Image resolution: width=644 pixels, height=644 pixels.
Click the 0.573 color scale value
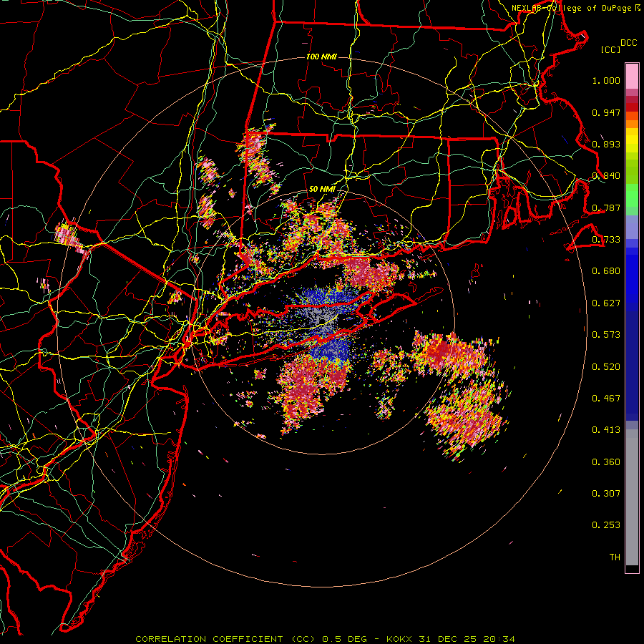[x=606, y=335]
